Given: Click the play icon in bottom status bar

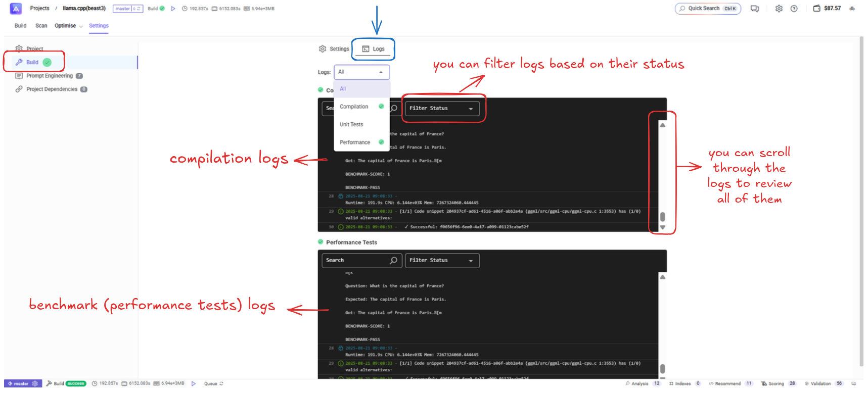Looking at the screenshot, I should tap(194, 383).
